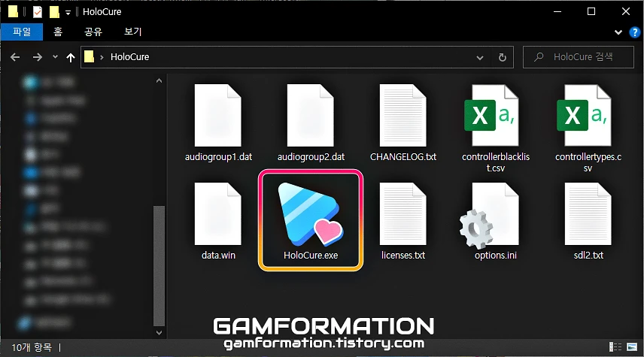This screenshot has width=644, height=357.
Task: Click the audiogroup1.dat file name
Action: (218, 157)
